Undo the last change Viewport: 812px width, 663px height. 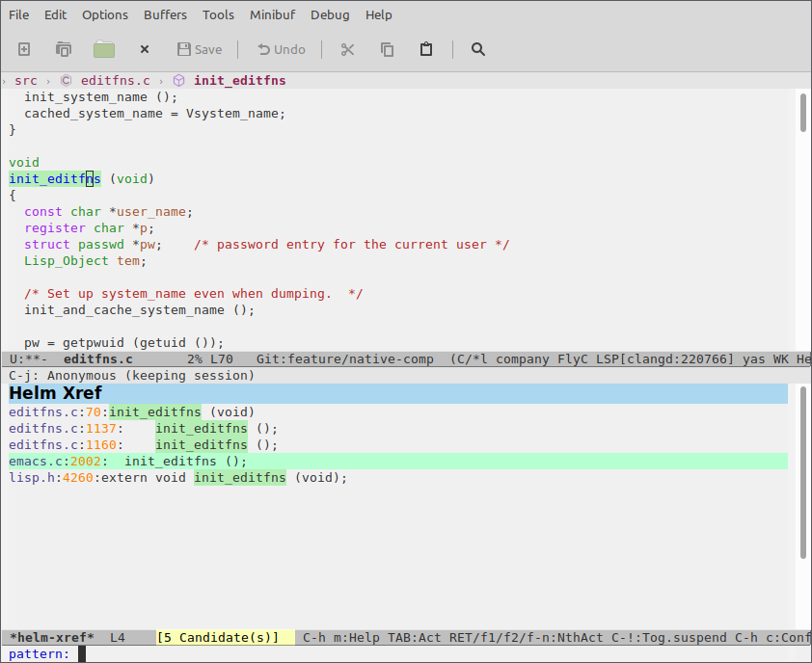click(x=282, y=49)
